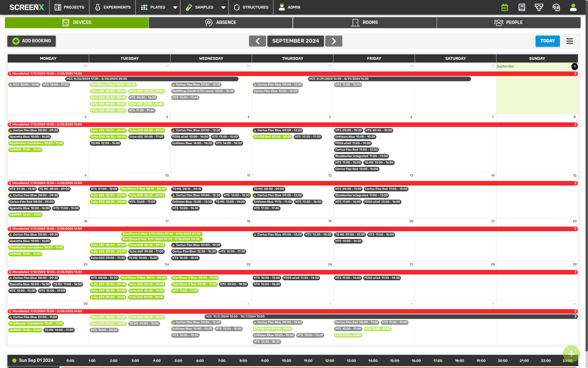Image resolution: width=588 pixels, height=368 pixels.
Task: Click the 12:00 mark in day timeline
Action: click(330, 361)
